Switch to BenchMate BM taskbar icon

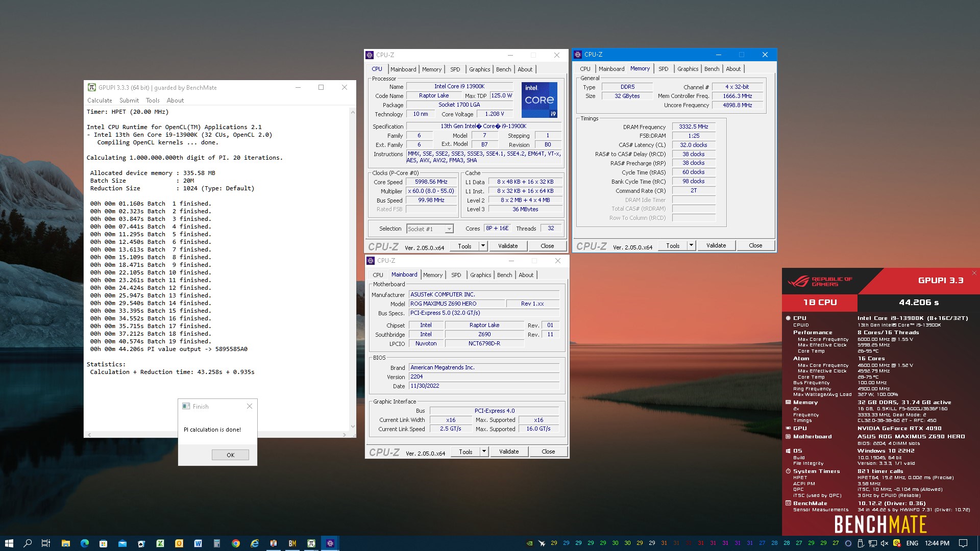(292, 543)
